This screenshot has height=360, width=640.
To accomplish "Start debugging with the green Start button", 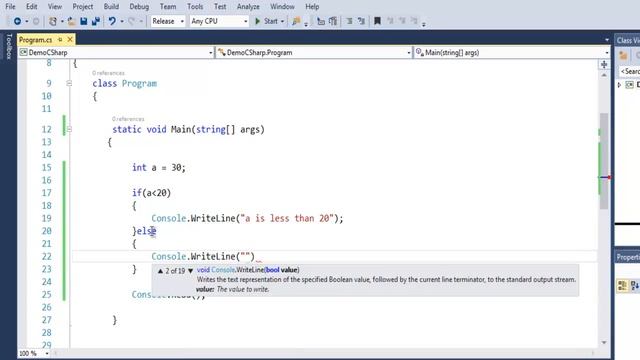I will pos(266,21).
